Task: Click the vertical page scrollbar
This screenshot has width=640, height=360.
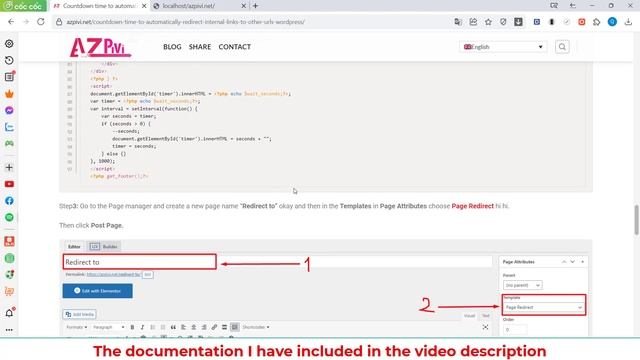Action: [x=636, y=220]
